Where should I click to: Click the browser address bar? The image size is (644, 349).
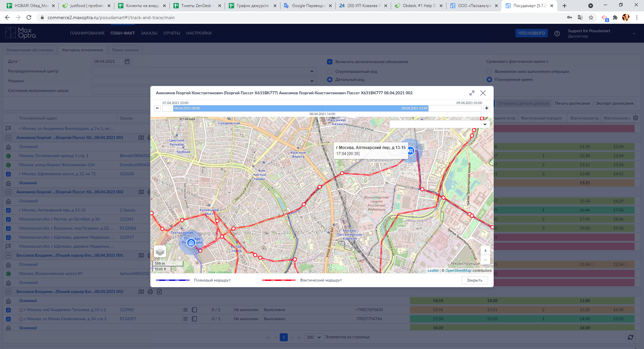click(302, 17)
